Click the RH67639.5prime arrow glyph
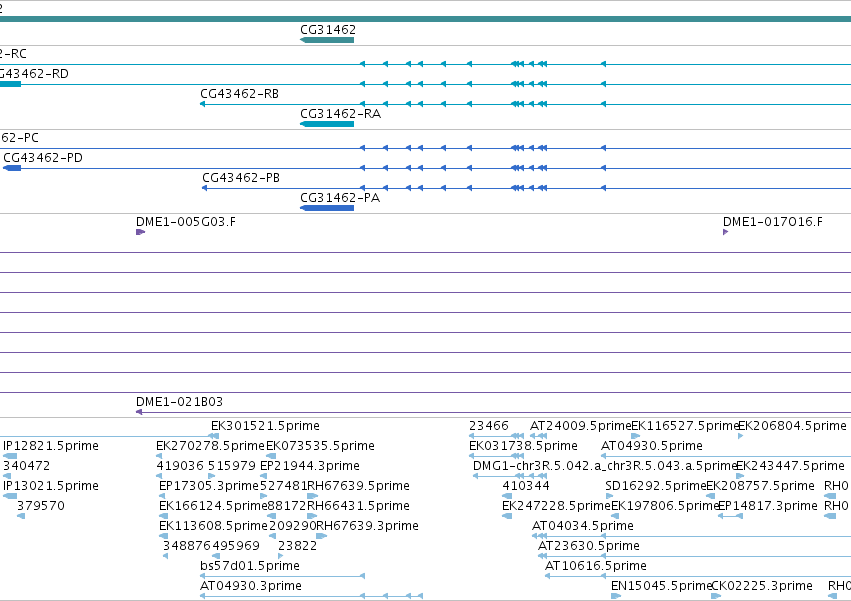This screenshot has height=601, width=851. pos(313,496)
